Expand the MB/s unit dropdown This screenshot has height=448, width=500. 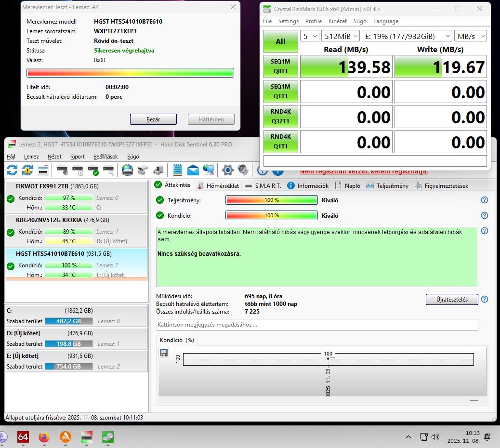tap(470, 36)
